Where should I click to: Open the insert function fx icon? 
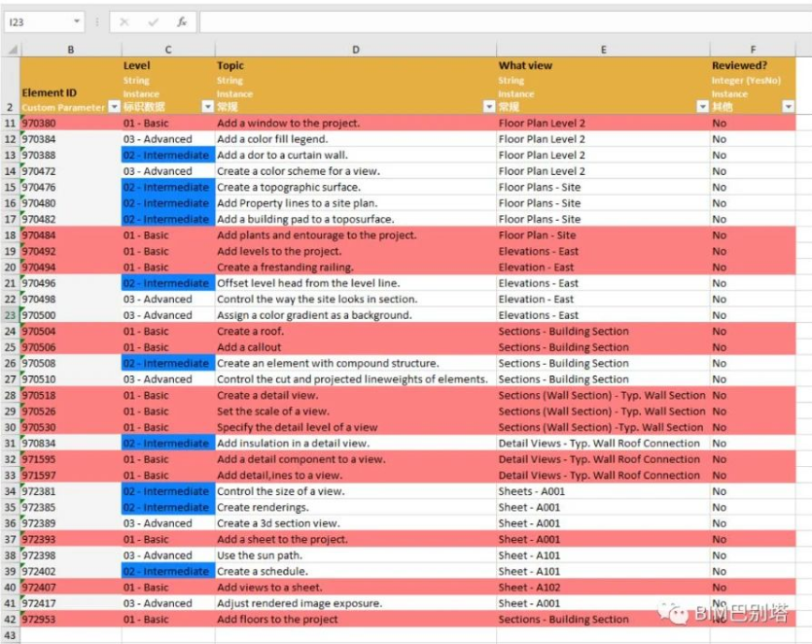pyautogui.click(x=182, y=22)
